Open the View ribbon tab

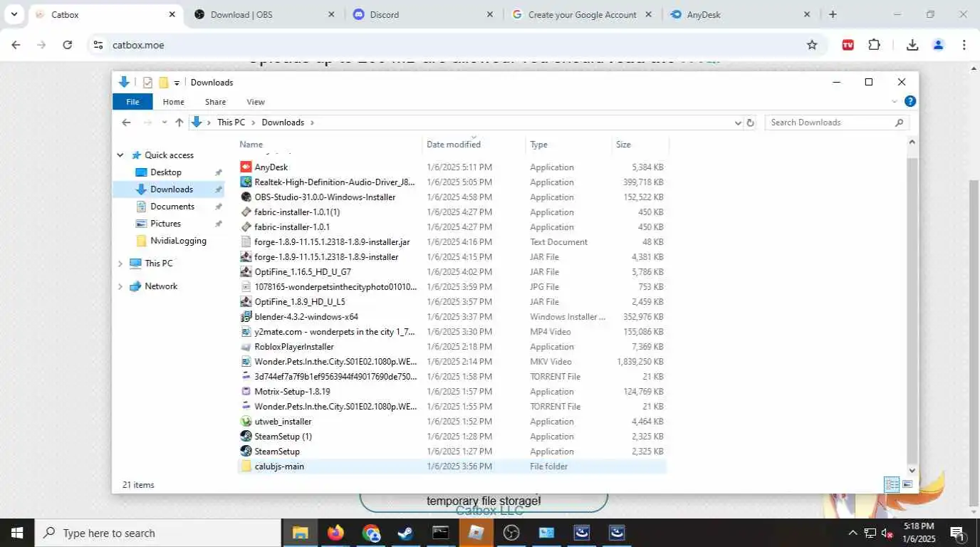coord(256,102)
